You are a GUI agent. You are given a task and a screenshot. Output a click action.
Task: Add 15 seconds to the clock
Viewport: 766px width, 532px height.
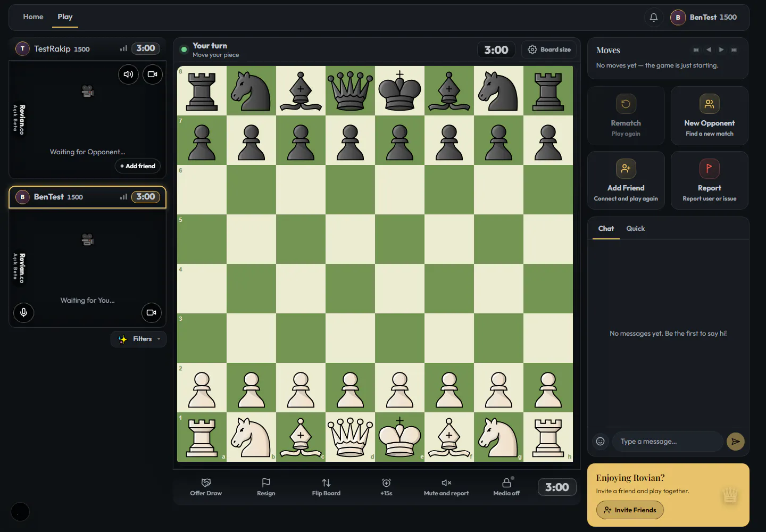click(x=386, y=487)
